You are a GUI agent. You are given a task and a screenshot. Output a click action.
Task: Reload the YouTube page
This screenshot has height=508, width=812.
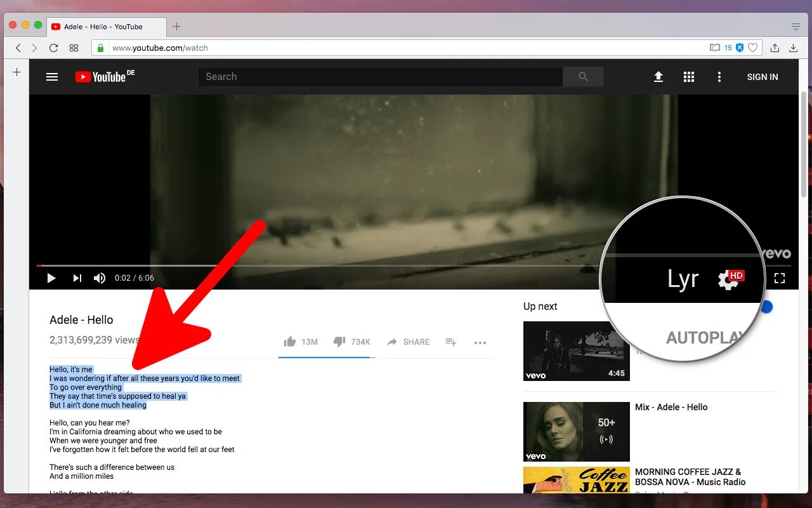(x=54, y=48)
